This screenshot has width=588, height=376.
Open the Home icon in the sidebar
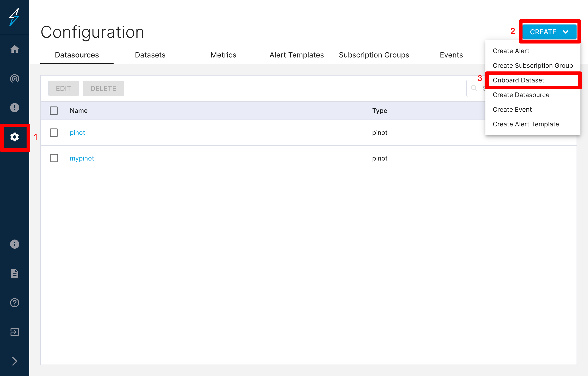pyautogui.click(x=15, y=49)
